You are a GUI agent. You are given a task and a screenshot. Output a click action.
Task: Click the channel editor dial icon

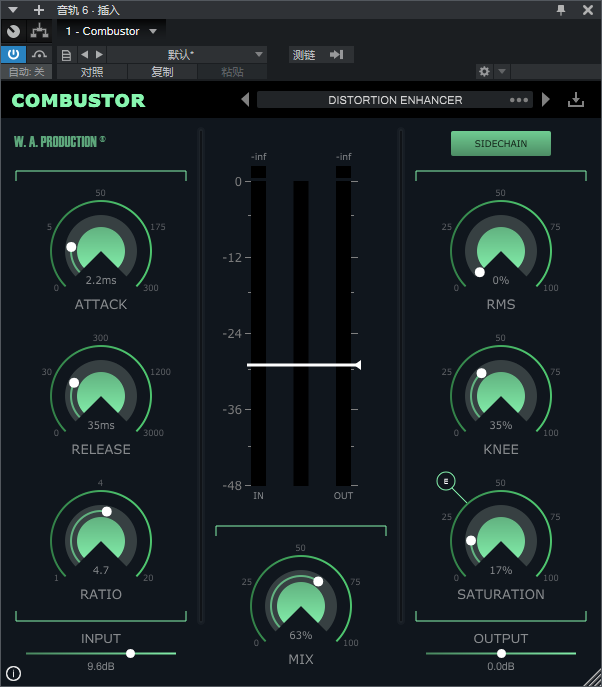[14, 31]
